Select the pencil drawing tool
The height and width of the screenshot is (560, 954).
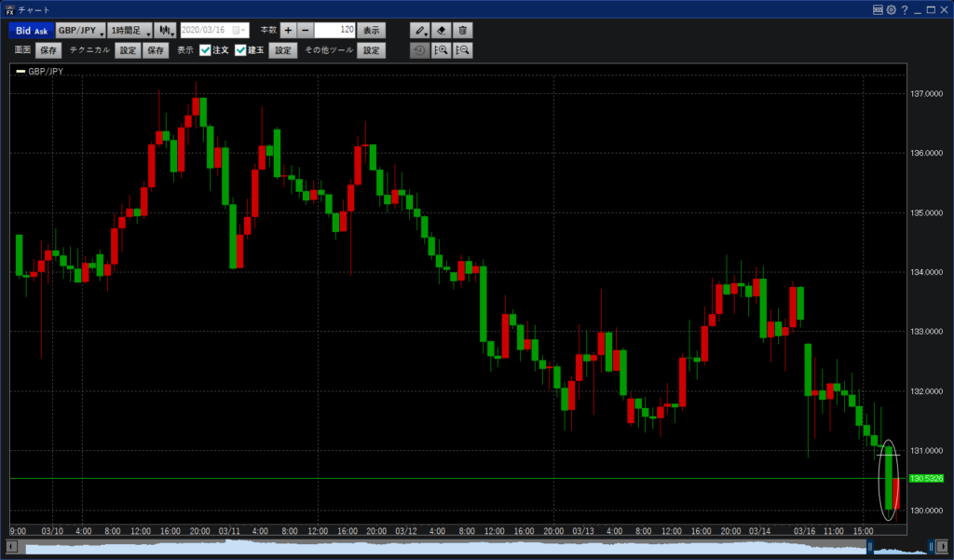[423, 31]
